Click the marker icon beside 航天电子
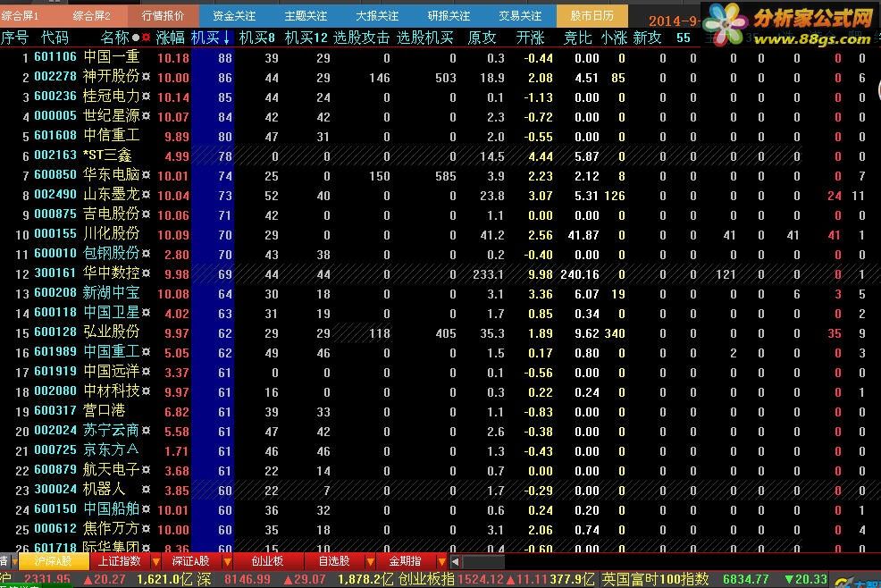881x588 pixels. coord(146,470)
